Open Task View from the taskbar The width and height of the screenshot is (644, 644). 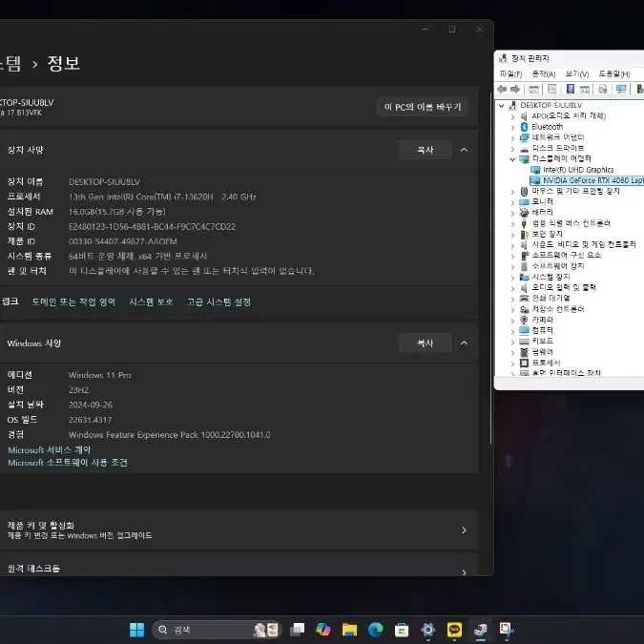(x=298, y=630)
